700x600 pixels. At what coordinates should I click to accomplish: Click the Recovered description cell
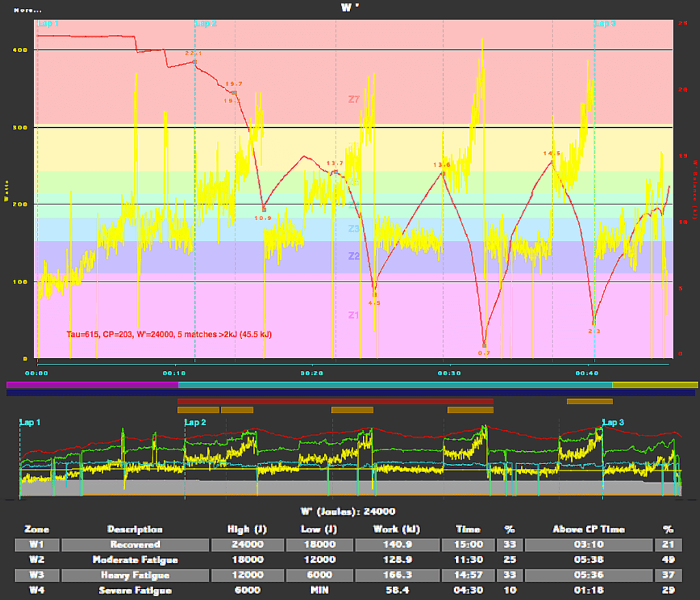135,545
